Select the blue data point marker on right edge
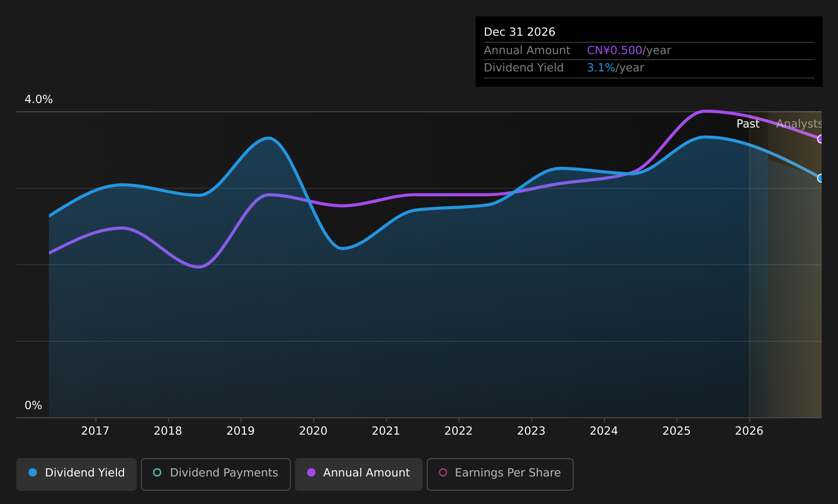 [821, 178]
